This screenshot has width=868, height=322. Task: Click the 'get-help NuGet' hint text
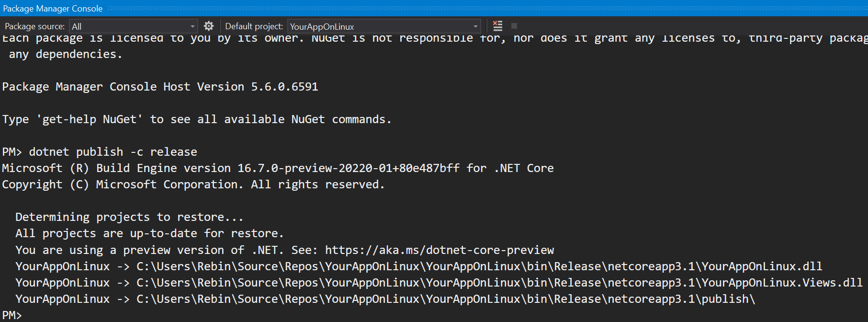(90, 119)
